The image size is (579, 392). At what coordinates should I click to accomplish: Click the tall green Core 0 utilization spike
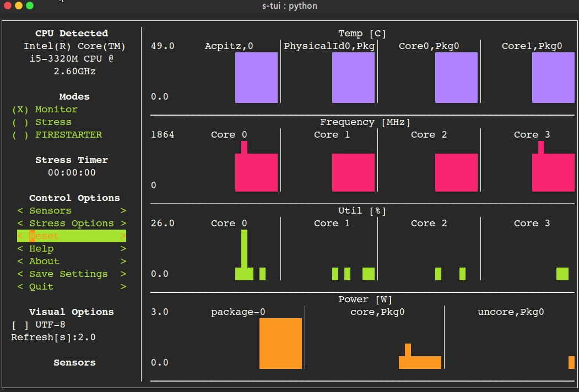pyautogui.click(x=244, y=249)
